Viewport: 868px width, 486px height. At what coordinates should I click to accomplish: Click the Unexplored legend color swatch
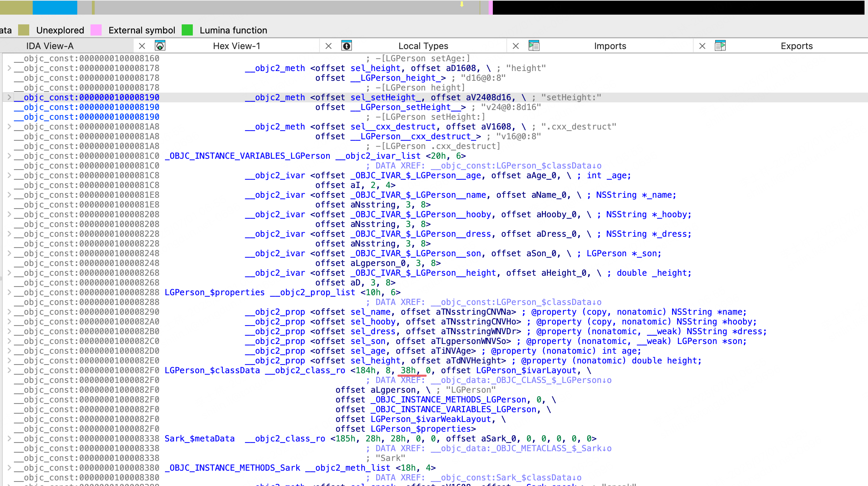tap(24, 30)
